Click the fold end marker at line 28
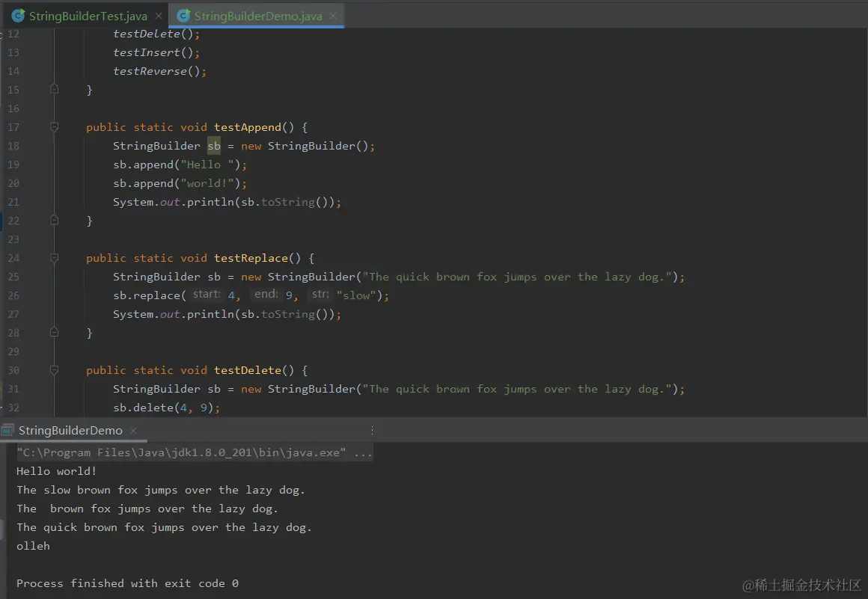The height and width of the screenshot is (599, 868). pos(54,333)
